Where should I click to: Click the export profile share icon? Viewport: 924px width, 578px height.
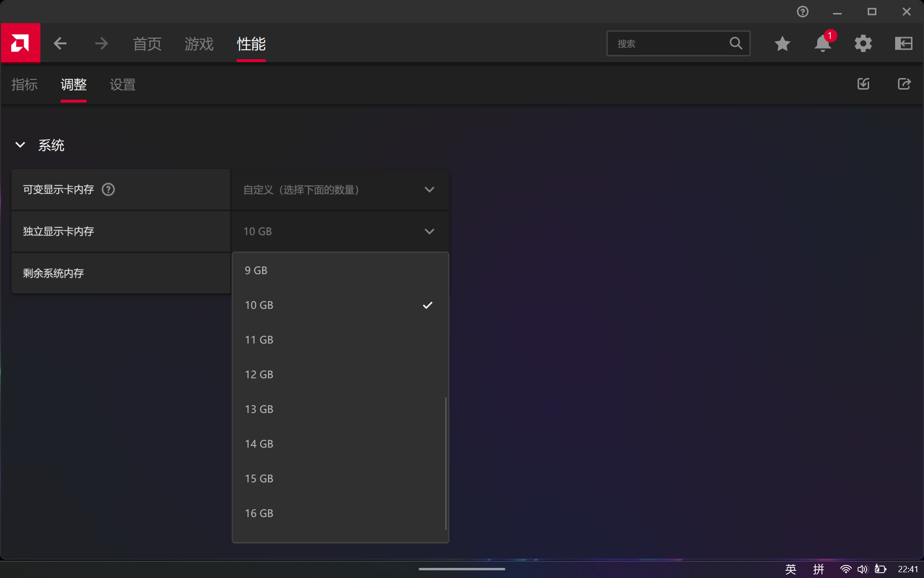(904, 84)
